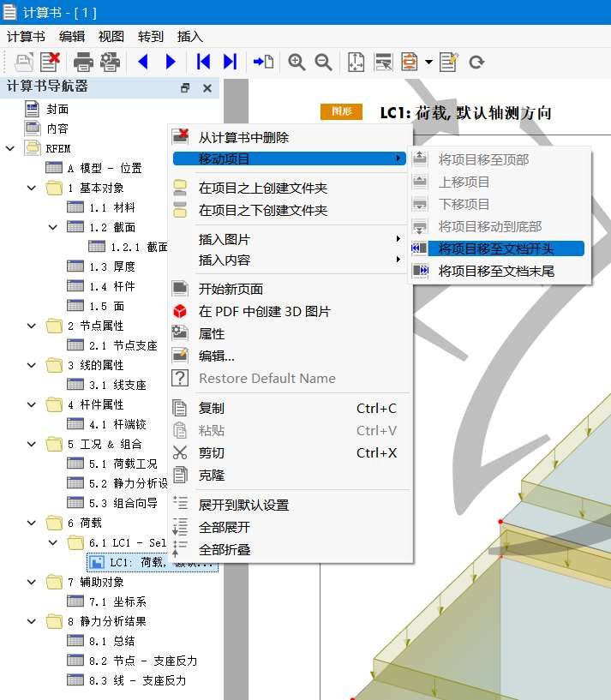Click the new report icon in toolbar
The image size is (611, 700).
coord(24,62)
